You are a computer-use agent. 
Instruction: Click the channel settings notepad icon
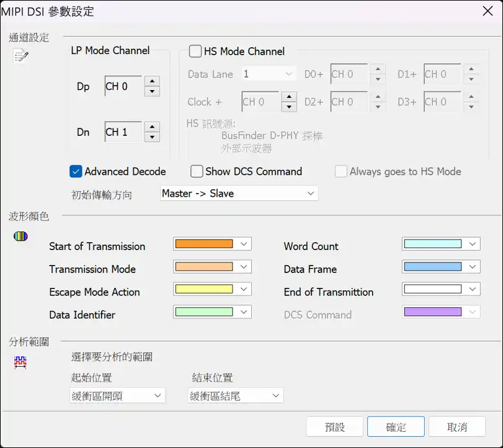click(20, 56)
